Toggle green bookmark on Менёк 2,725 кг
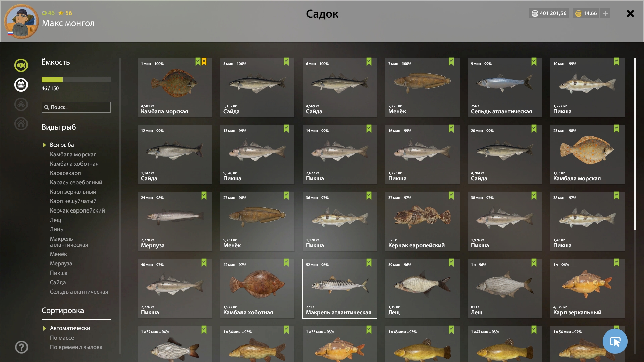The image size is (644, 362). [451, 62]
